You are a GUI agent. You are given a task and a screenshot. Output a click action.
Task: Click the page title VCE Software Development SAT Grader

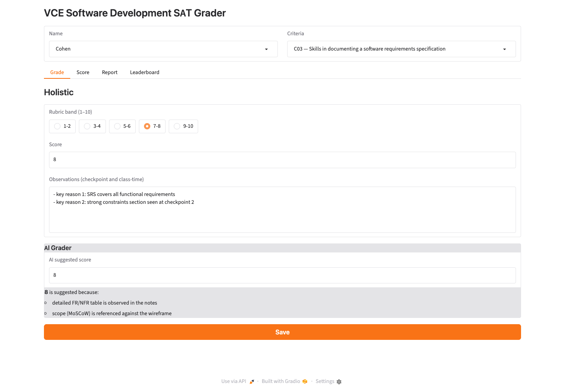[135, 13]
